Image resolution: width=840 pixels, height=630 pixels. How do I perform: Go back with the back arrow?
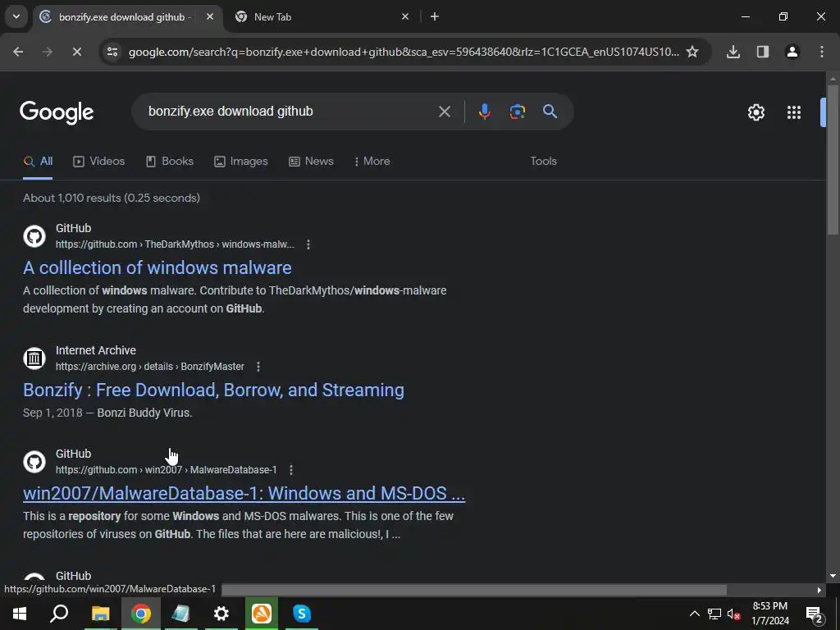(18, 52)
